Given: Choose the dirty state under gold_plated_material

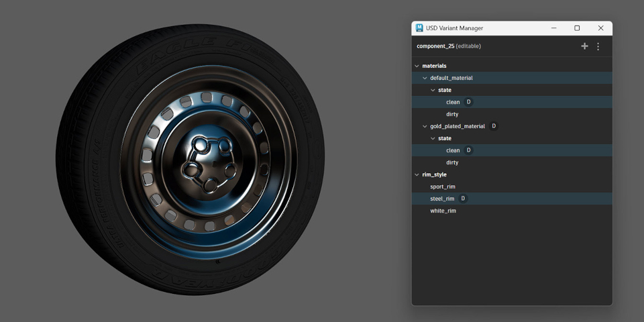Looking at the screenshot, I should tap(452, 162).
